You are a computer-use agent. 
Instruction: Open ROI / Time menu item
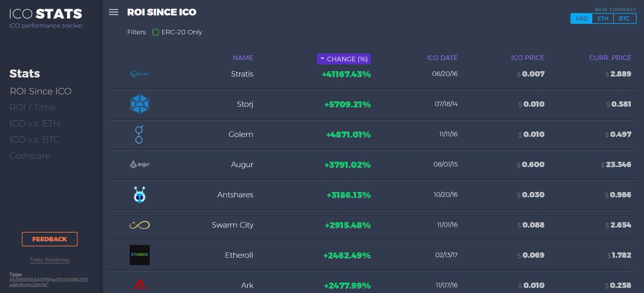(x=33, y=107)
